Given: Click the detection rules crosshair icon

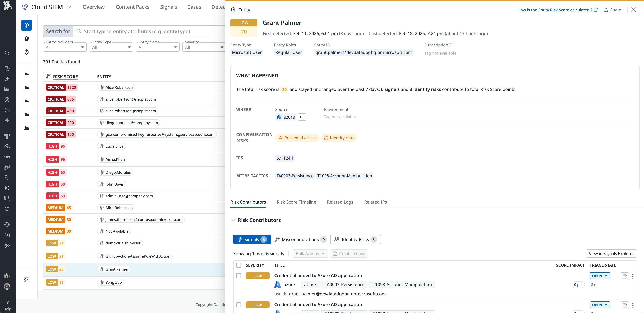Looking at the screenshot, I should [27, 52].
